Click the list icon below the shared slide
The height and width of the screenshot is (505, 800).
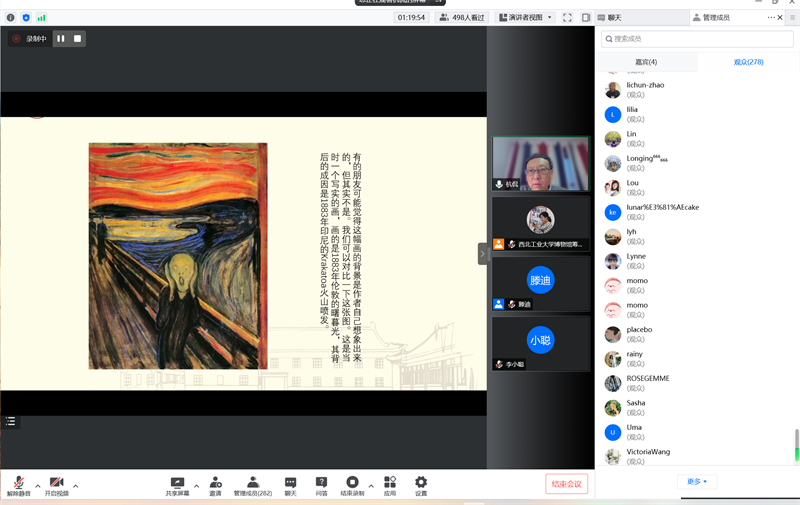coord(10,421)
